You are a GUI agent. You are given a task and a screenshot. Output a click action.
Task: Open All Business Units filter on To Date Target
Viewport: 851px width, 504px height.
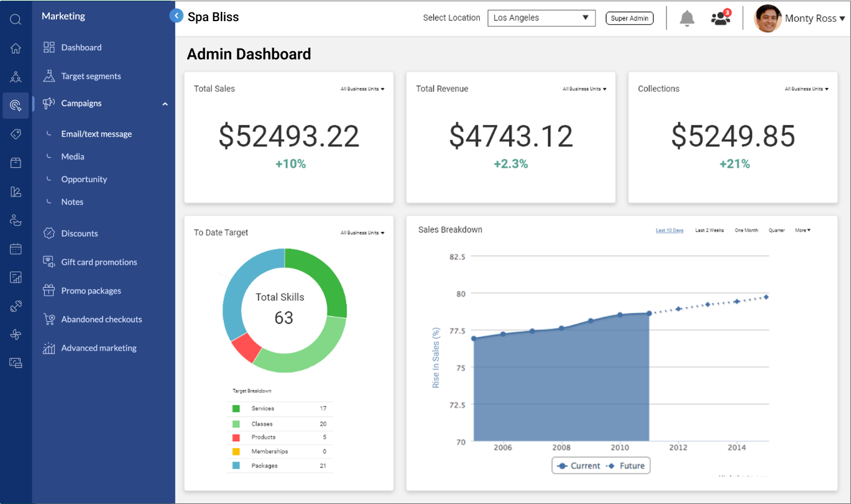tap(362, 233)
